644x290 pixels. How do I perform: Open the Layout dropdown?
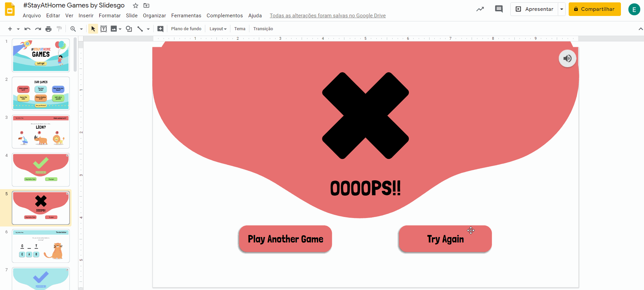point(218,29)
